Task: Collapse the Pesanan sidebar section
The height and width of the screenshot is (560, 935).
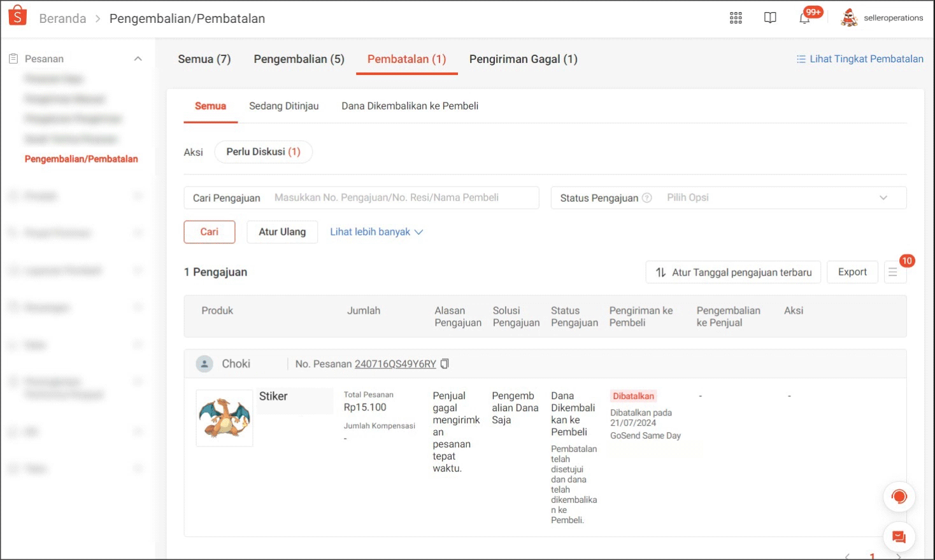Action: coord(138,59)
